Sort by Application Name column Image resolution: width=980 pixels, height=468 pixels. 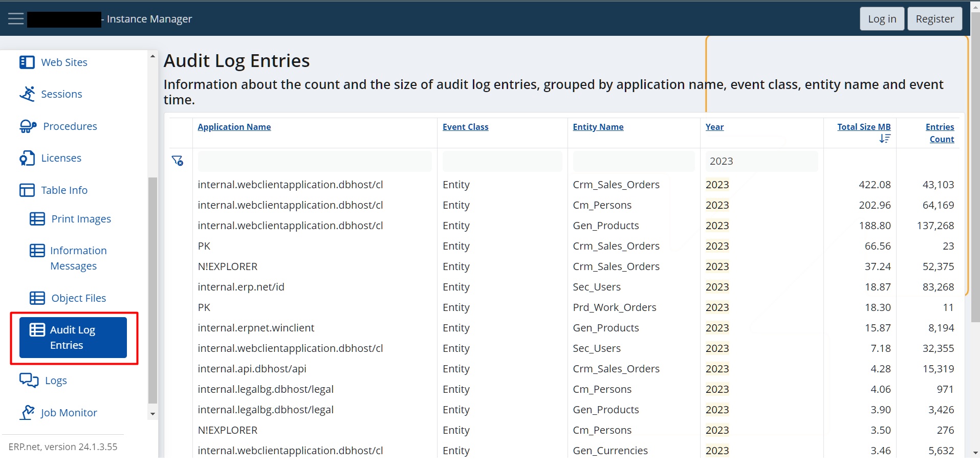(234, 127)
